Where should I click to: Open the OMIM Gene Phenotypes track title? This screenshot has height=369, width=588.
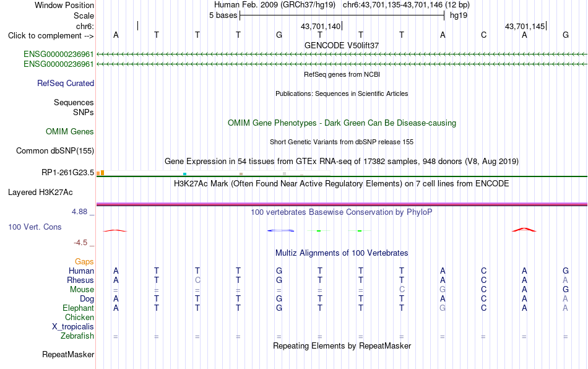pyautogui.click(x=342, y=123)
